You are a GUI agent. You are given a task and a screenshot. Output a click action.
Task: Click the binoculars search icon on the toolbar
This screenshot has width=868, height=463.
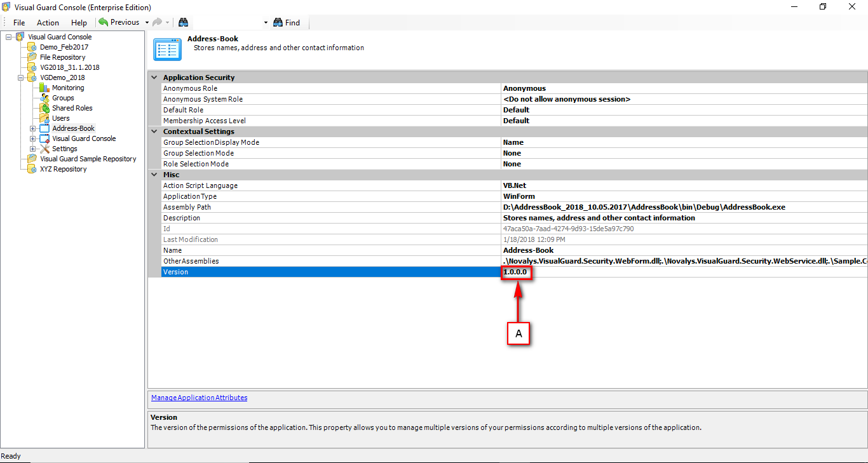click(x=183, y=22)
